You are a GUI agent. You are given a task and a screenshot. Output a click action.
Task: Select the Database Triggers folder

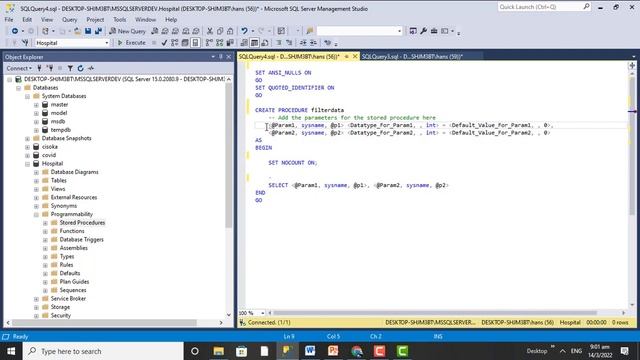tap(82, 240)
